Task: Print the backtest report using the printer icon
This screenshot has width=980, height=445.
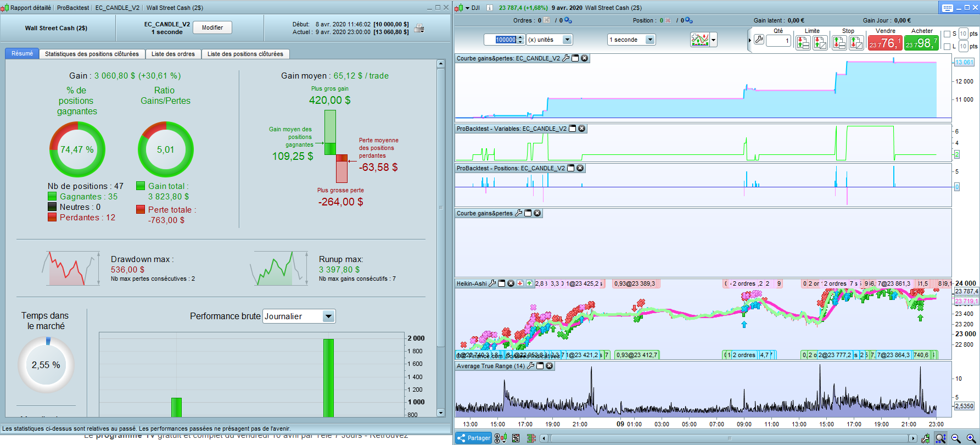Action: pyautogui.click(x=419, y=28)
